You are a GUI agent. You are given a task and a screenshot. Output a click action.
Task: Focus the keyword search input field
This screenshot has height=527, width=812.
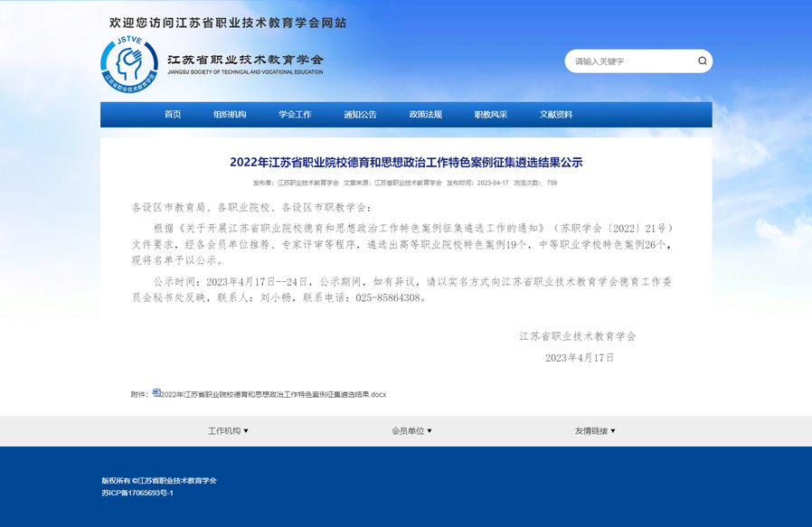point(631,61)
